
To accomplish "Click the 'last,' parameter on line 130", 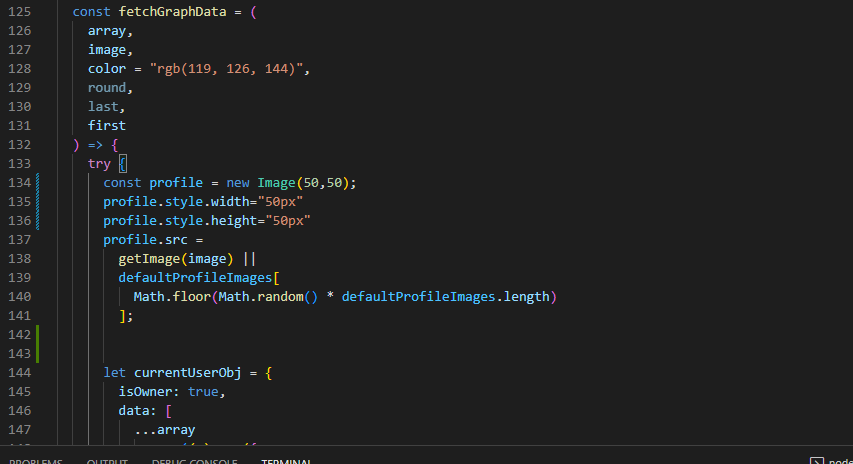I will click(107, 107).
